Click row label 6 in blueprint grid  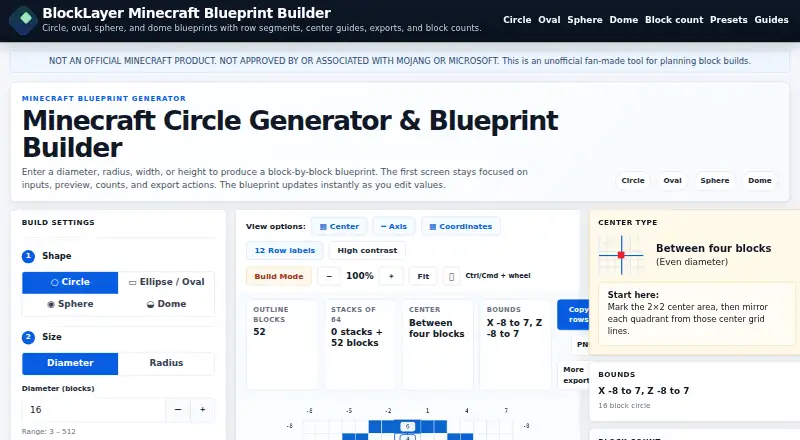coord(407,427)
